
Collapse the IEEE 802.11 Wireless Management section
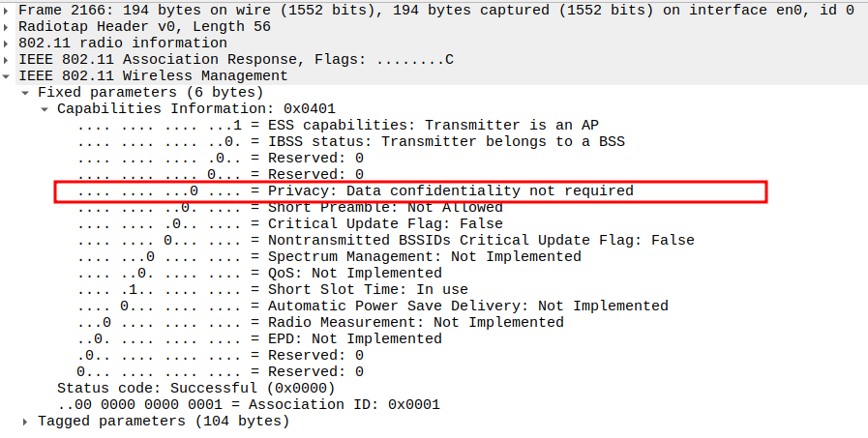[x=9, y=76]
